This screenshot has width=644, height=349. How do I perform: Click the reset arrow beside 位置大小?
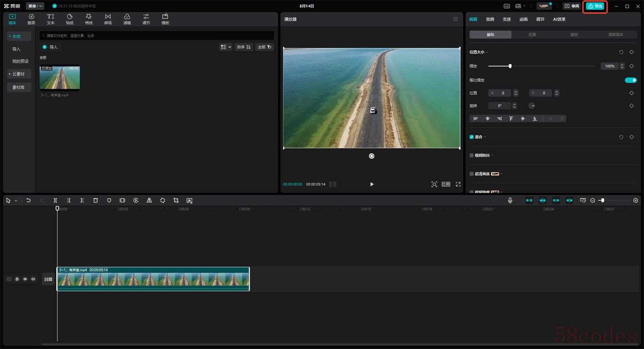(621, 52)
